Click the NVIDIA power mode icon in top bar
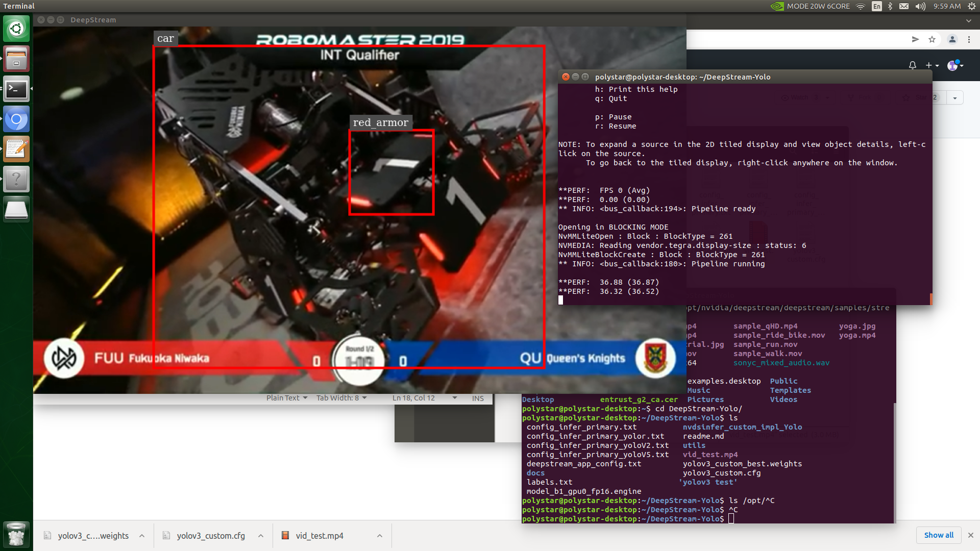Image resolution: width=980 pixels, height=551 pixels. pyautogui.click(x=776, y=6)
